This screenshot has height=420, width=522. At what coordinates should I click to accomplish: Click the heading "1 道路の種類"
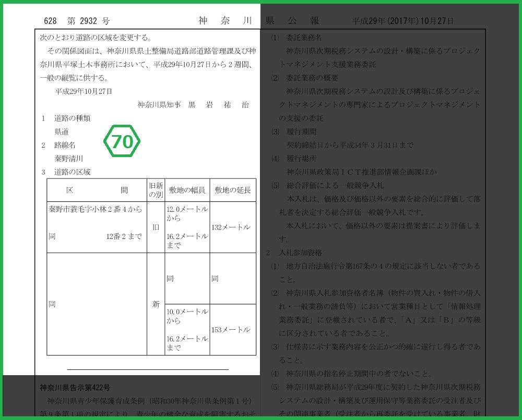[x=66, y=118]
